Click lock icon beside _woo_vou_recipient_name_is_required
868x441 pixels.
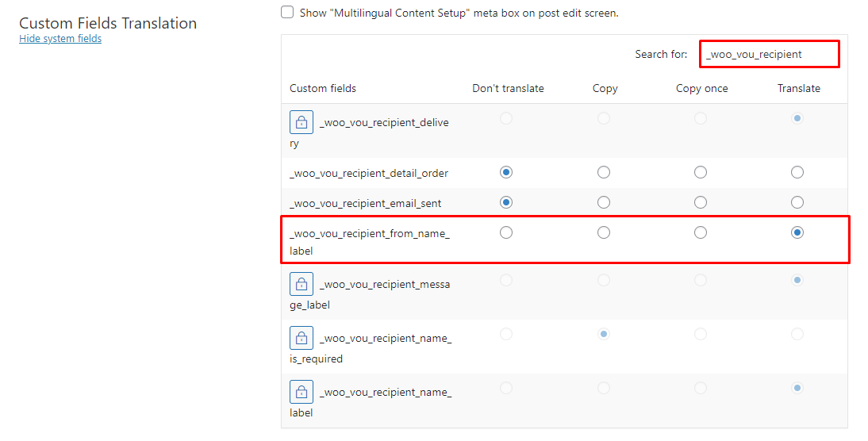301,338
